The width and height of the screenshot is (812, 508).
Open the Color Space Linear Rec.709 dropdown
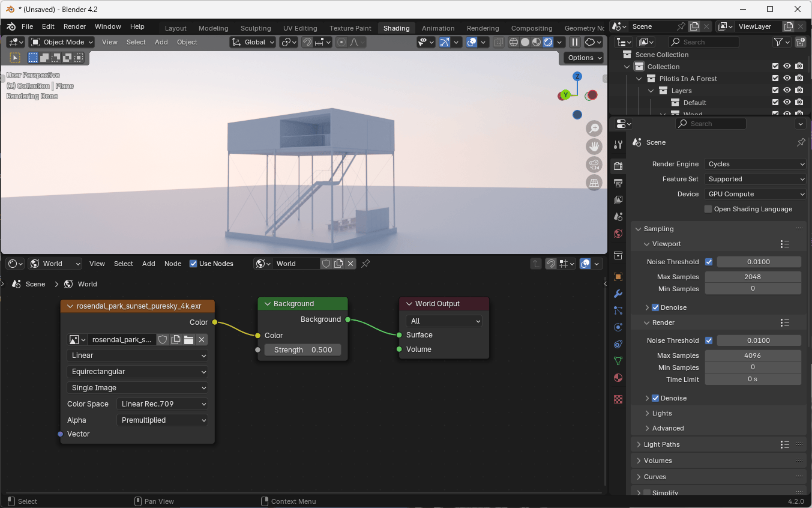click(x=162, y=404)
